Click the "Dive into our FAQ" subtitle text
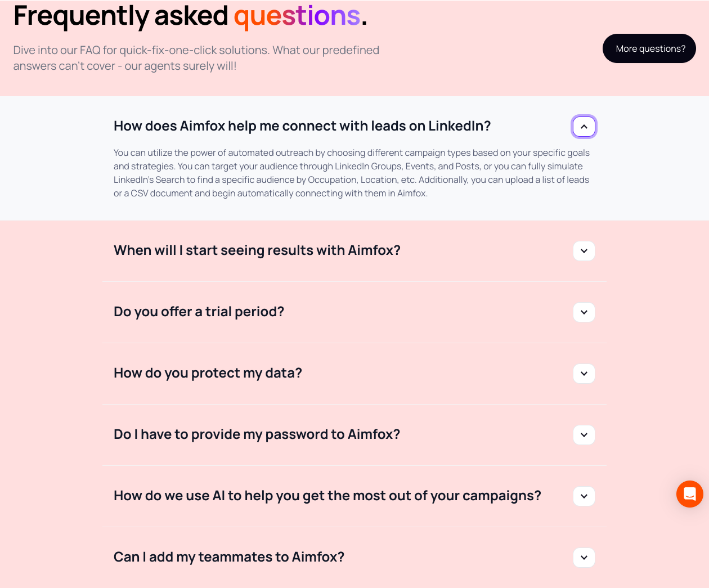709x588 pixels. (x=196, y=58)
